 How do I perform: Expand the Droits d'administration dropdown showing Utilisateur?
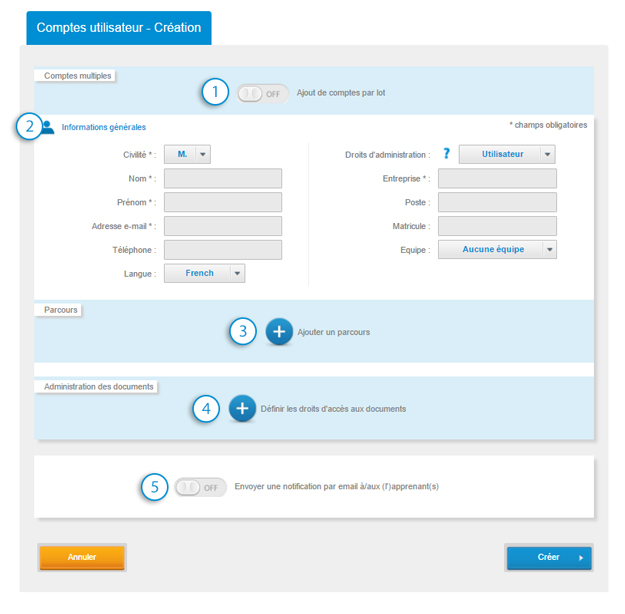507,154
